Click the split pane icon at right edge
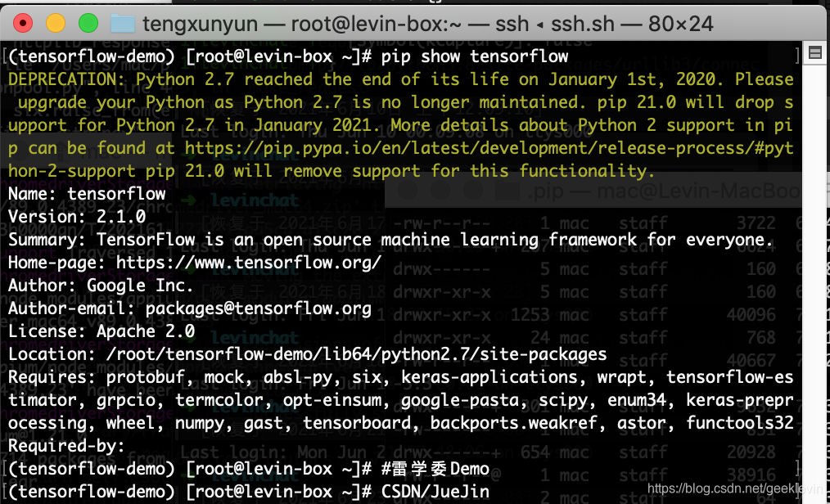The height and width of the screenshot is (504, 830). point(815,52)
